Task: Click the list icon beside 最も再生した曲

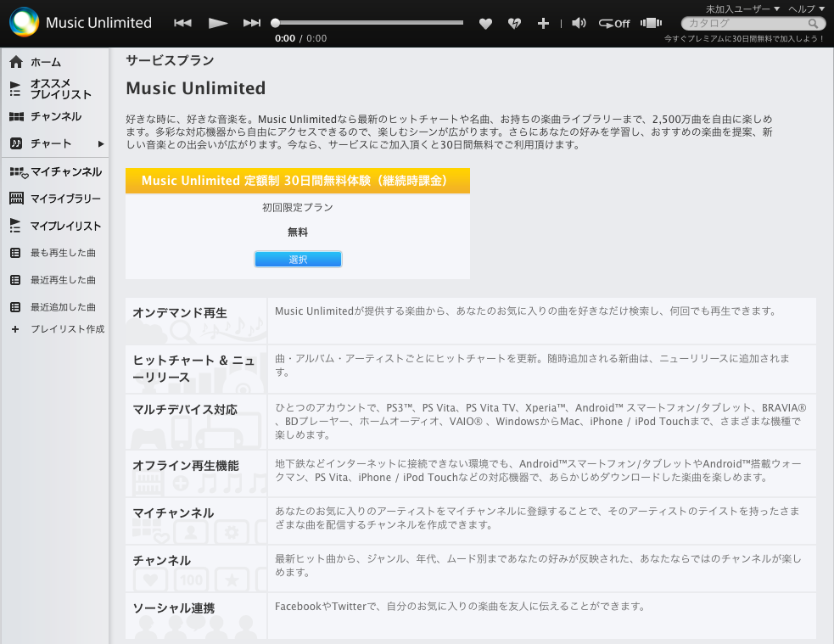Action: [x=15, y=253]
